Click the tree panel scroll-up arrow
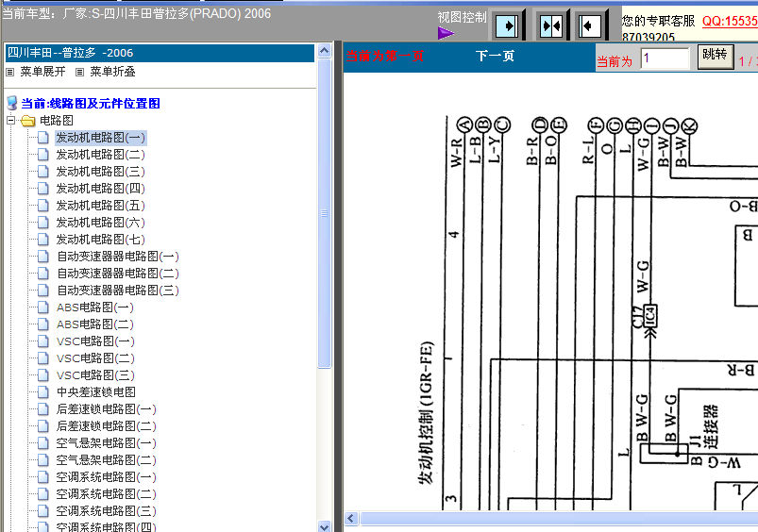 pos(325,50)
